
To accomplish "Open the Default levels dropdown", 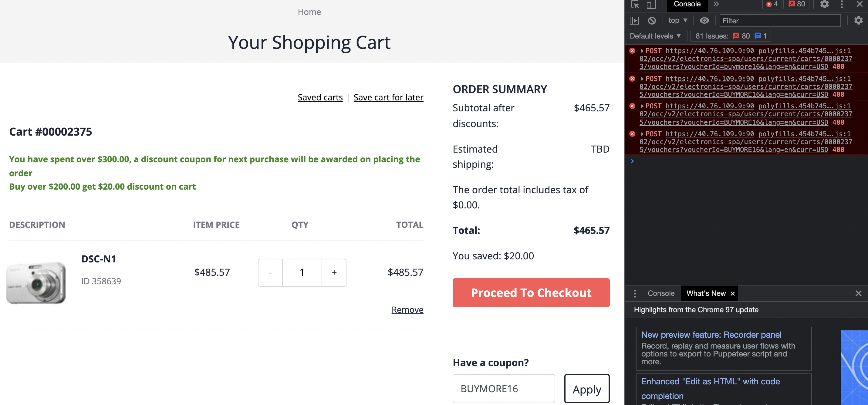I will (x=655, y=36).
